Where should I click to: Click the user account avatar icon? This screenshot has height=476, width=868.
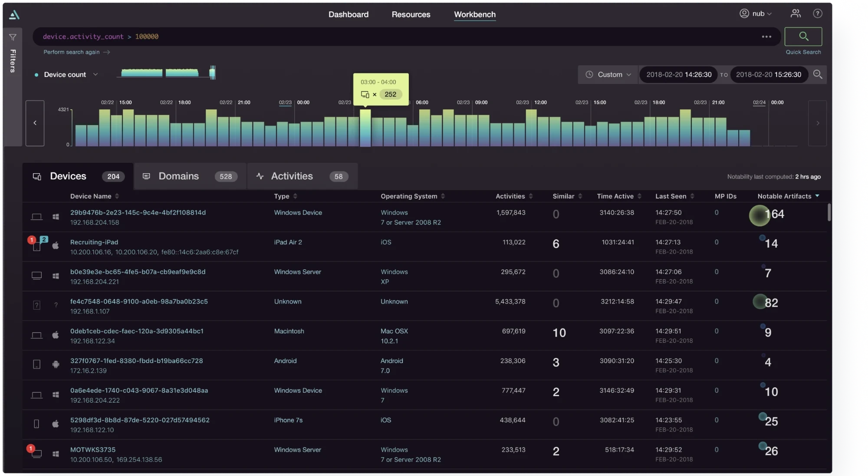[x=744, y=13]
